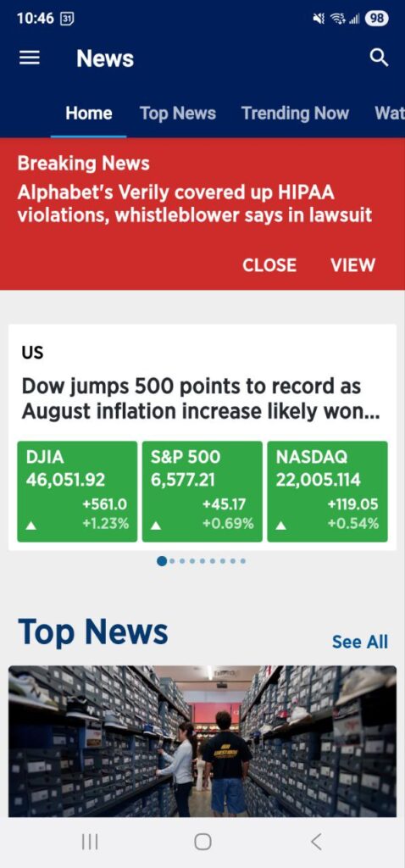This screenshot has width=405, height=868.
Task: Tap the Android back arrow icon
Action: 316,842
